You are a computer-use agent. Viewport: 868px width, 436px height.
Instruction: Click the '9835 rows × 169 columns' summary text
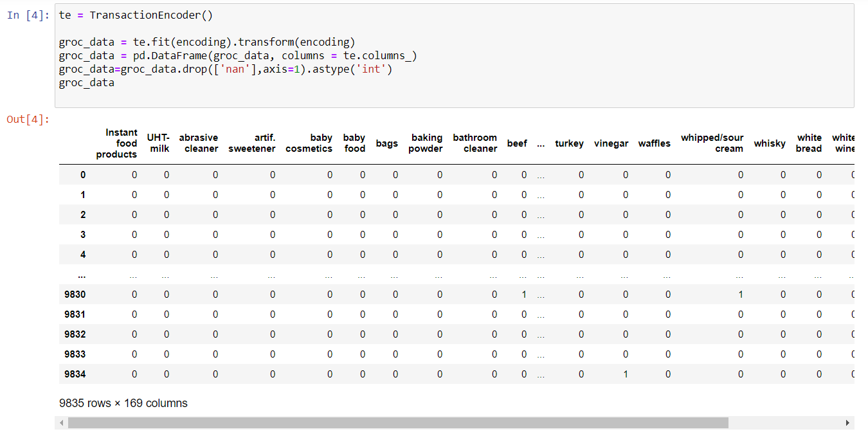(x=122, y=403)
